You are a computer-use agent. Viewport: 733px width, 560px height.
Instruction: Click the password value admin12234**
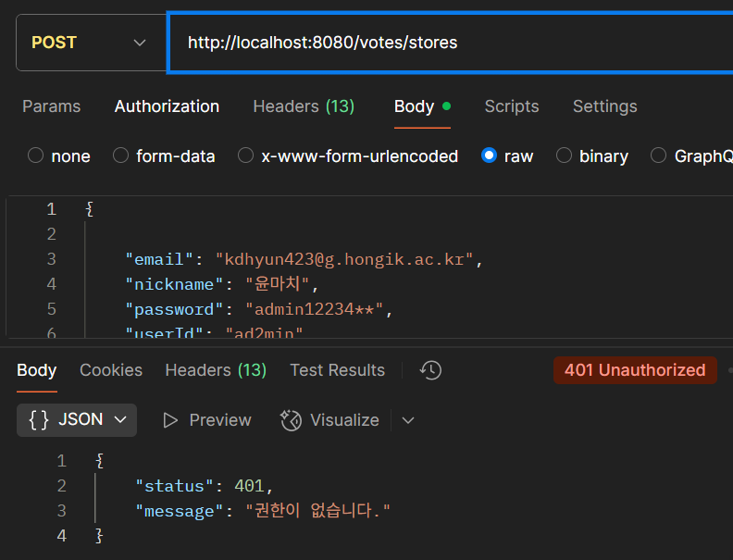click(x=315, y=309)
